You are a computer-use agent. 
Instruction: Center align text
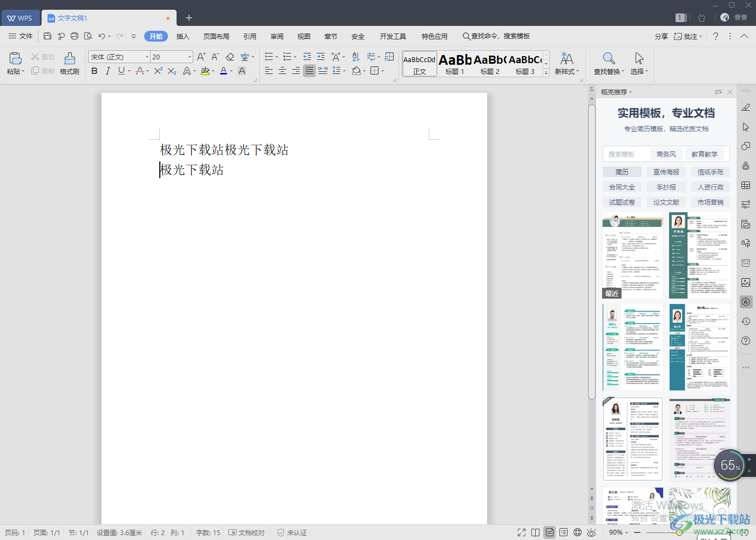(x=282, y=71)
